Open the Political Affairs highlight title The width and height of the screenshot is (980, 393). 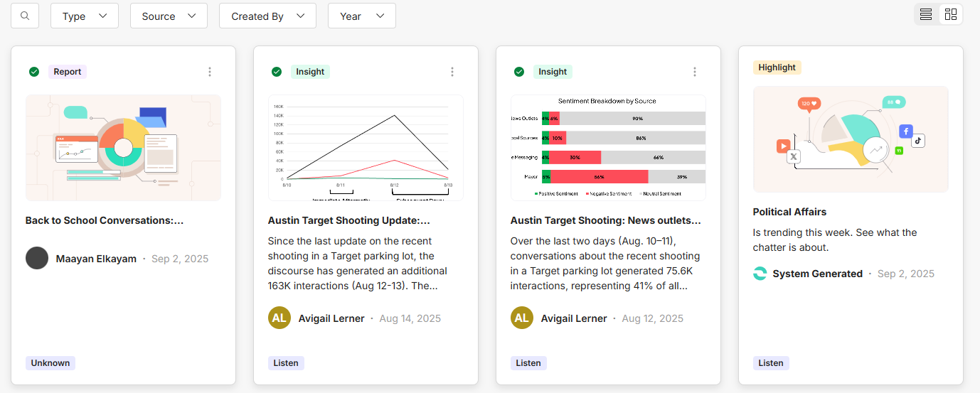click(789, 212)
